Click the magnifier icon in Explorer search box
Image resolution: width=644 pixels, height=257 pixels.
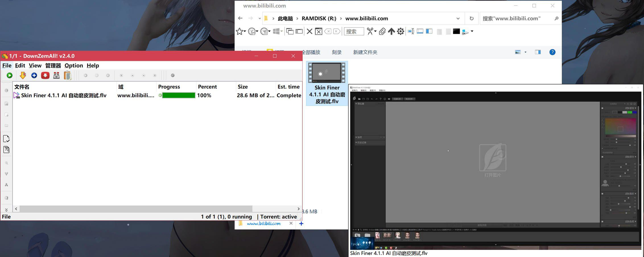click(556, 18)
